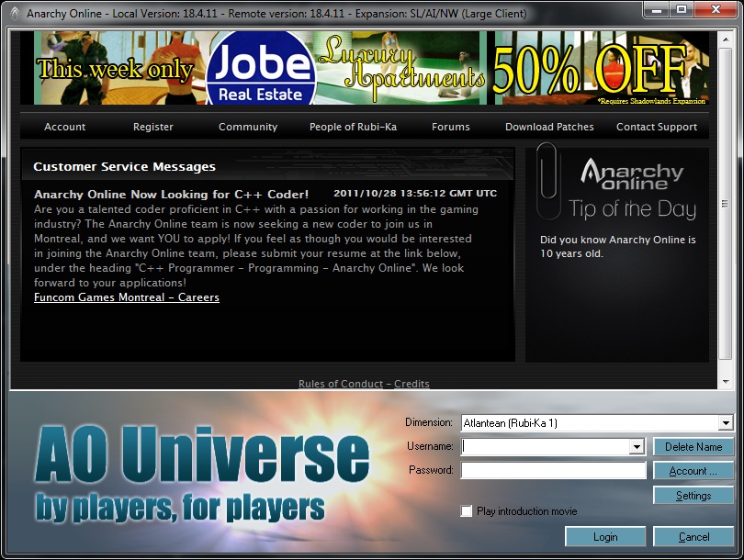744x560 pixels.
Task: Click the 50% OFF banner advertisement
Action: (591, 68)
